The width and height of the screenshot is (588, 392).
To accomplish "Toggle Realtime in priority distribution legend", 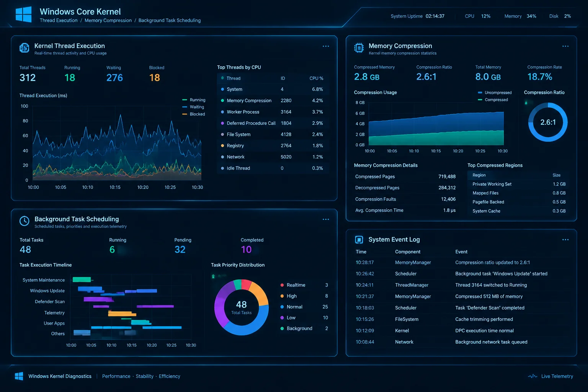I will coord(304,285).
